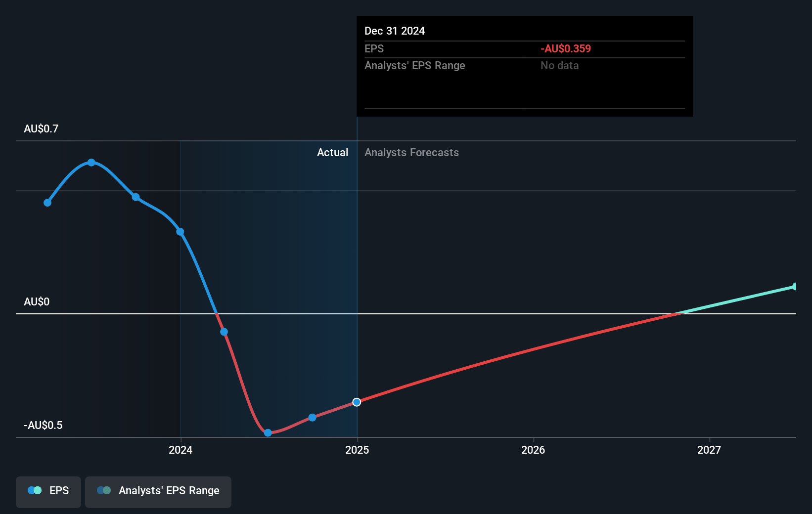Click the Analysts' EPS Range legend dots
The width and height of the screenshot is (812, 514).
[x=104, y=490]
